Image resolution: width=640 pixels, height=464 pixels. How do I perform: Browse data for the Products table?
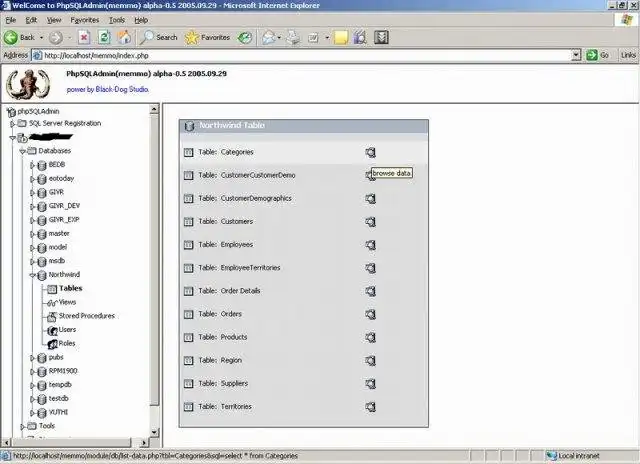click(x=370, y=337)
